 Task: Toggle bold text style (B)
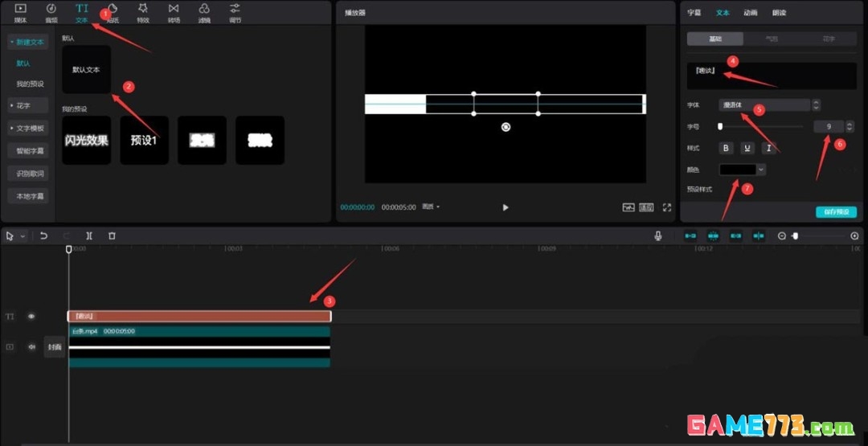click(x=727, y=148)
